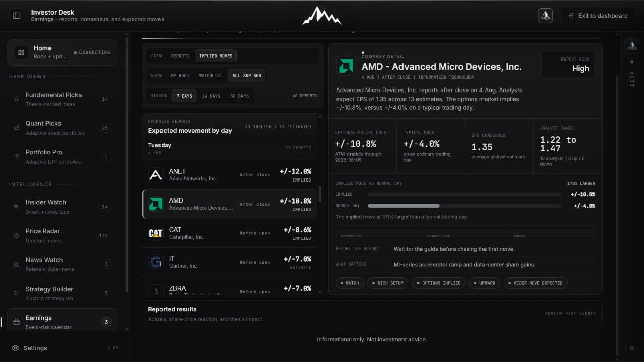Click the analyst range "1.22 to 1.47"
The image size is (644, 362).
point(558,144)
